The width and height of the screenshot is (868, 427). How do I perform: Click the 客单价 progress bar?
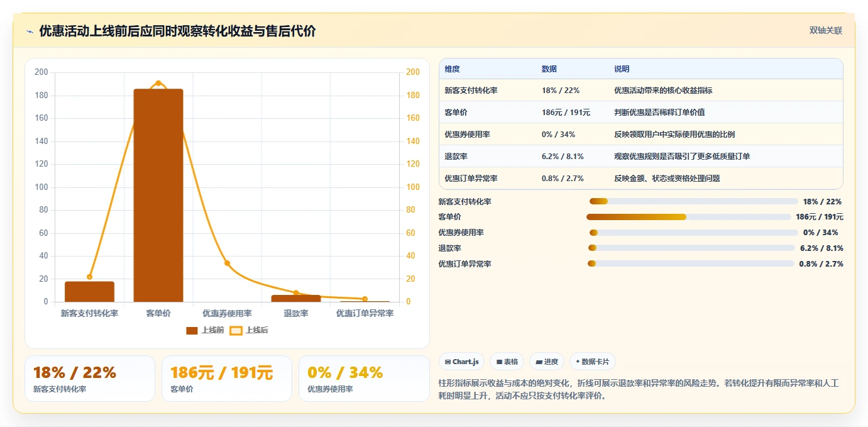688,217
